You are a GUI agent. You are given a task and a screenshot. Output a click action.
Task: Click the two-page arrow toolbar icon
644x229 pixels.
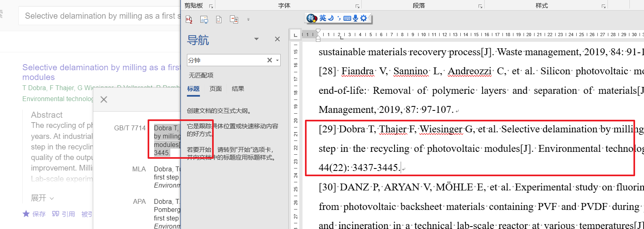[234, 19]
